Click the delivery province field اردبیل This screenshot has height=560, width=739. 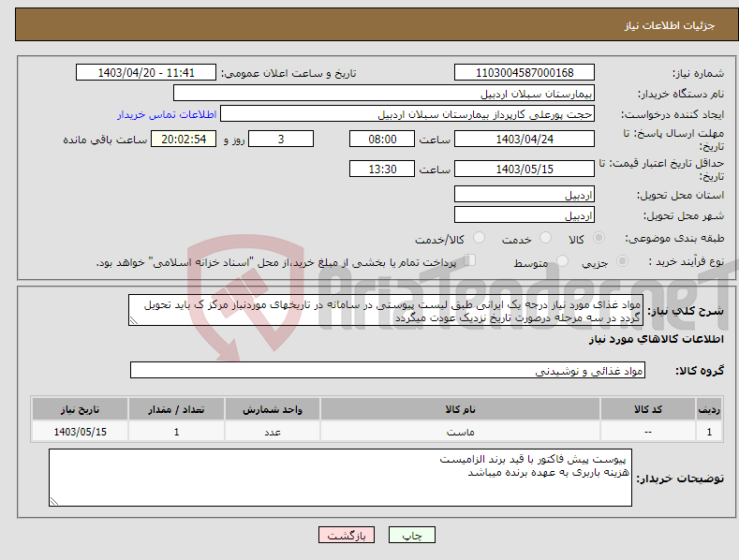coord(525,194)
